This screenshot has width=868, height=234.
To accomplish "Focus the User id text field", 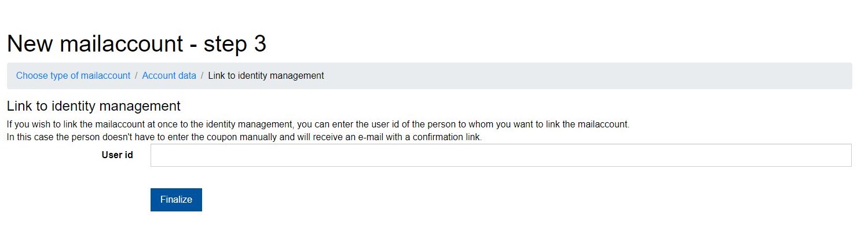I will coord(500,155).
